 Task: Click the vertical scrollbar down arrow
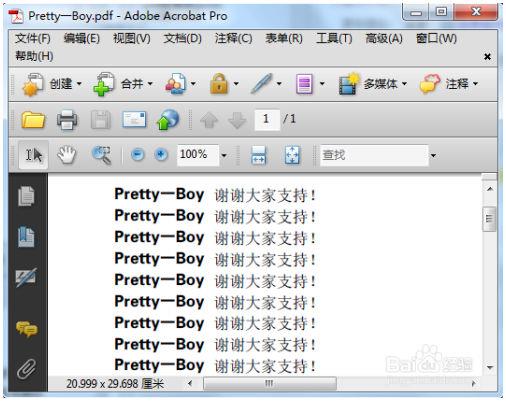489,368
